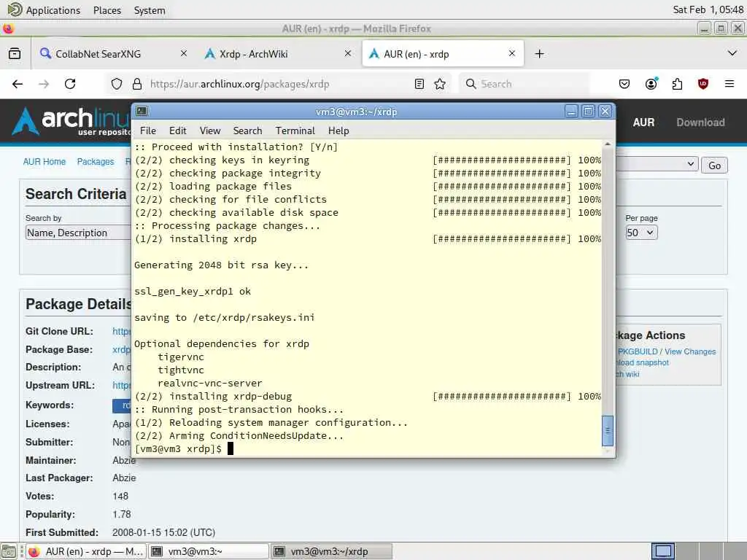This screenshot has width=747, height=560.
Task: Expand list all tabs chevron
Action: click(x=732, y=53)
